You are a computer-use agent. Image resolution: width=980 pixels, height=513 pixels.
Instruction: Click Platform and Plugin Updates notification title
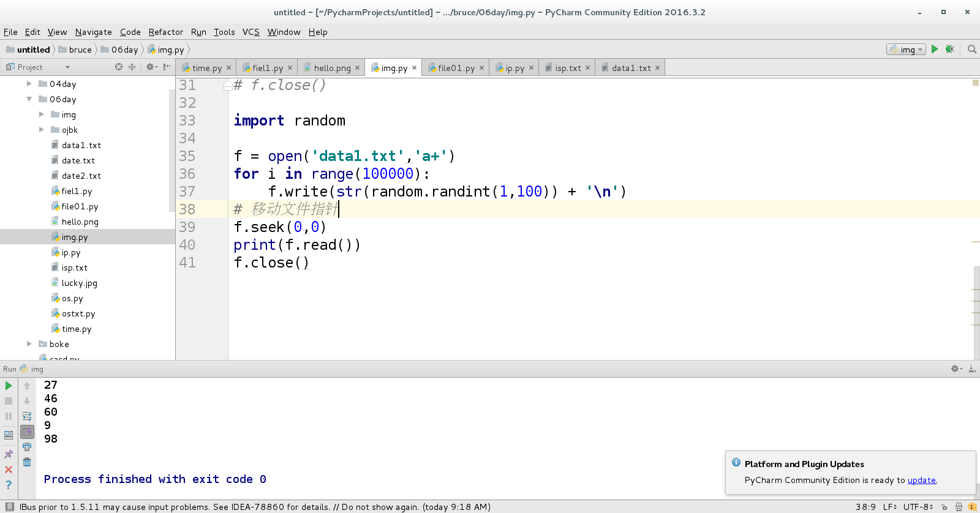click(804, 464)
